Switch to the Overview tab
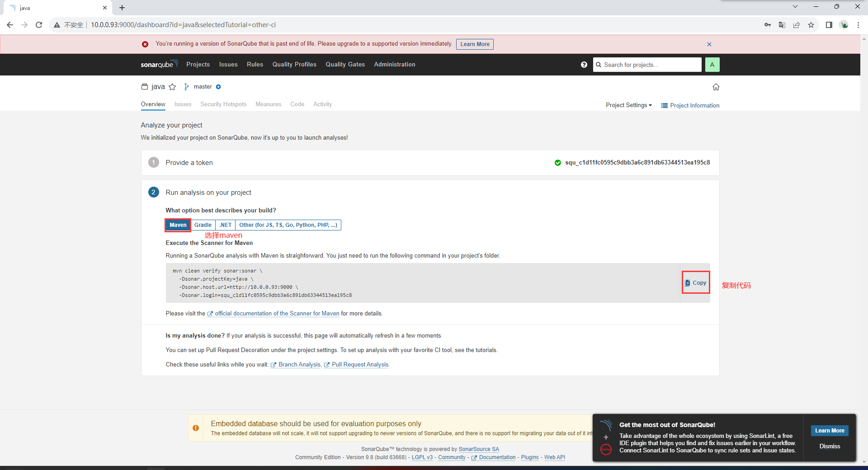Viewport: 868px width, 470px height. pyautogui.click(x=153, y=104)
